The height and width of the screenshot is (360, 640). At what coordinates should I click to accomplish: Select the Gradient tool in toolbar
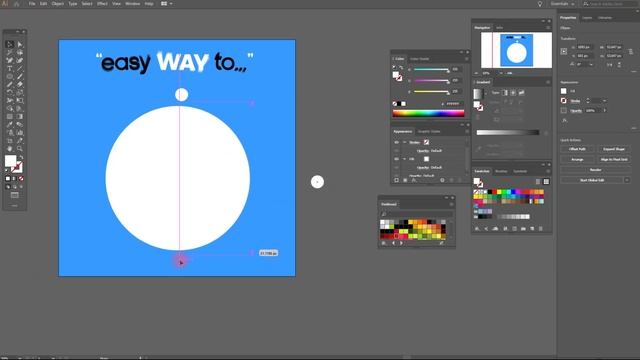(20, 117)
